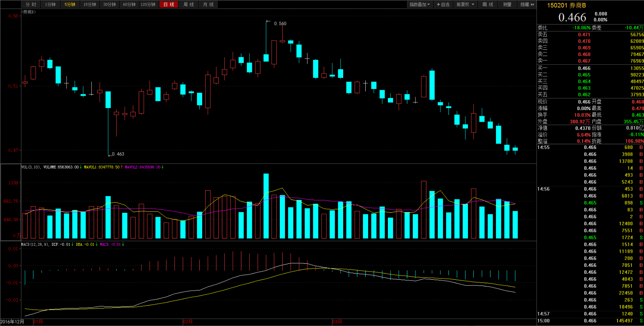Select the 卖五 ask price 0.471 row

tap(590, 35)
